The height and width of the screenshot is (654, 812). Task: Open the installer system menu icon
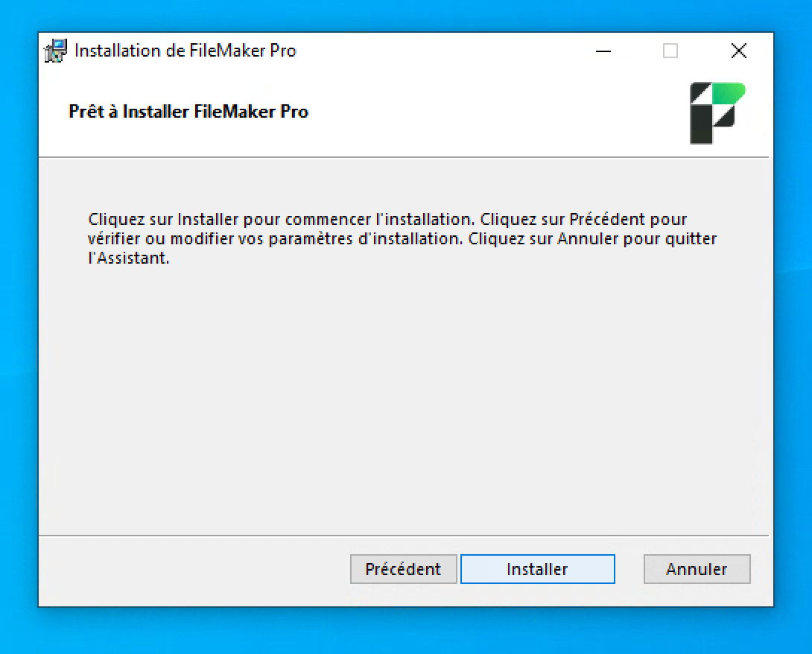point(55,51)
